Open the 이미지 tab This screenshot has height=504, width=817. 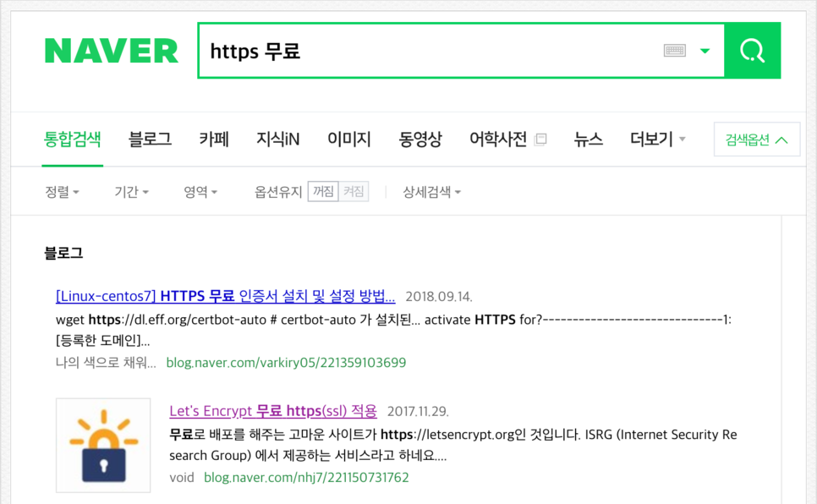[349, 140]
